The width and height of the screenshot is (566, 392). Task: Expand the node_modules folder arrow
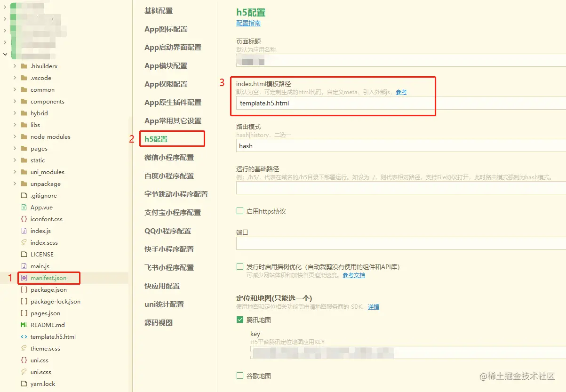(x=15, y=137)
